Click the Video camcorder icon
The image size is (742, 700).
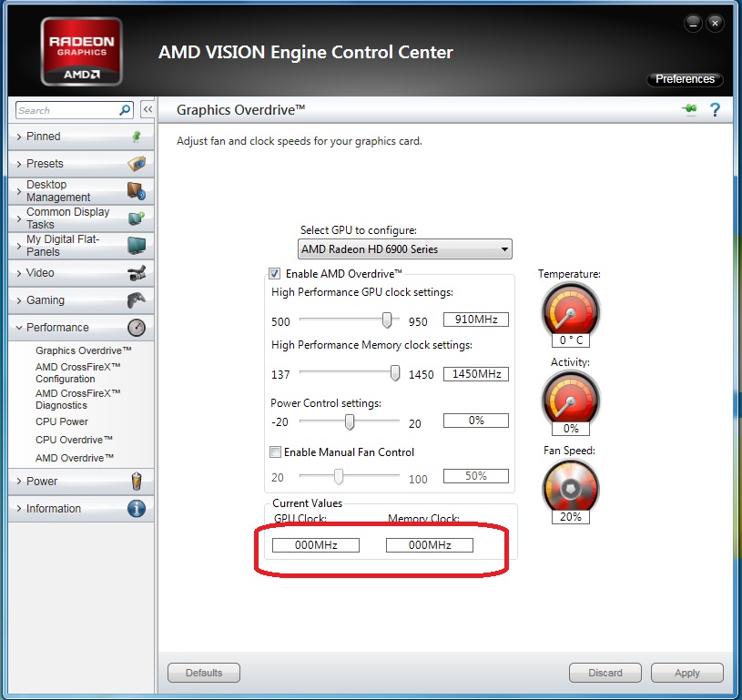(x=137, y=273)
